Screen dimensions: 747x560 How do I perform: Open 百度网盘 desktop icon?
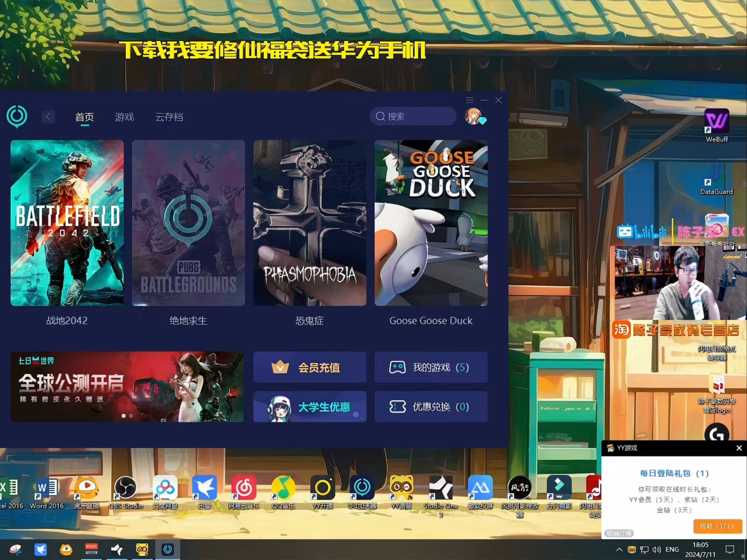(165, 492)
